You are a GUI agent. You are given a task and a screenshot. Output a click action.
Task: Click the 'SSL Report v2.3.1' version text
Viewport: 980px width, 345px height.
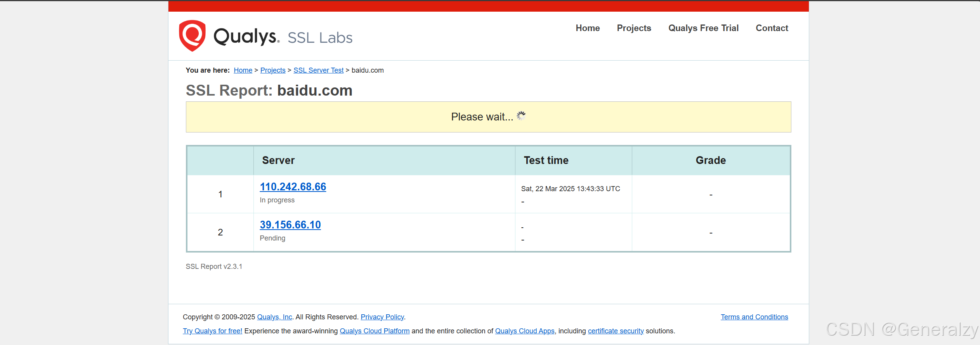(x=214, y=267)
